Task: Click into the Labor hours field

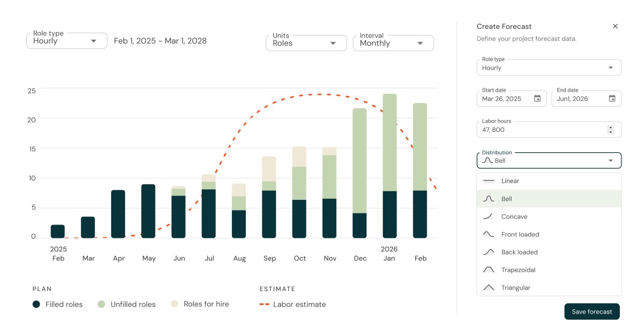Action: point(549,129)
